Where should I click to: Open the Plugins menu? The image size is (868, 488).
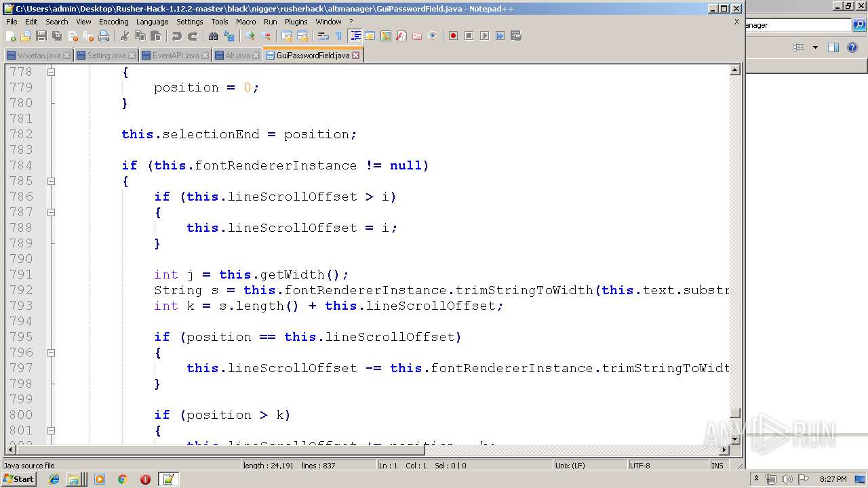pos(296,22)
